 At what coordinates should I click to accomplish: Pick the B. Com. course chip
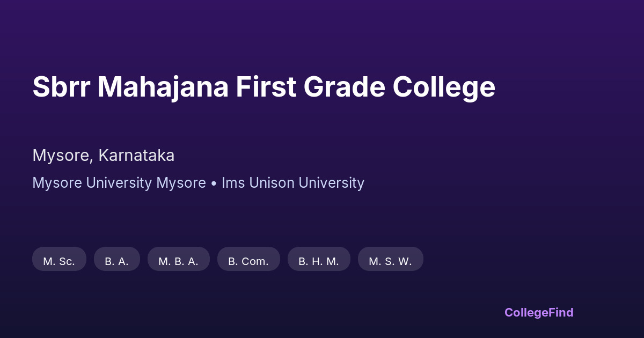click(248, 261)
